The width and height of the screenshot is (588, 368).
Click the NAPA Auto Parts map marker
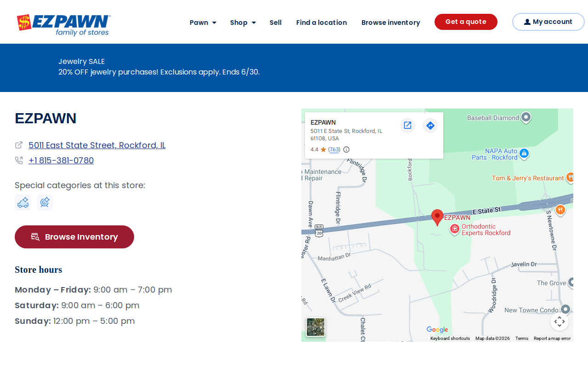point(524,153)
